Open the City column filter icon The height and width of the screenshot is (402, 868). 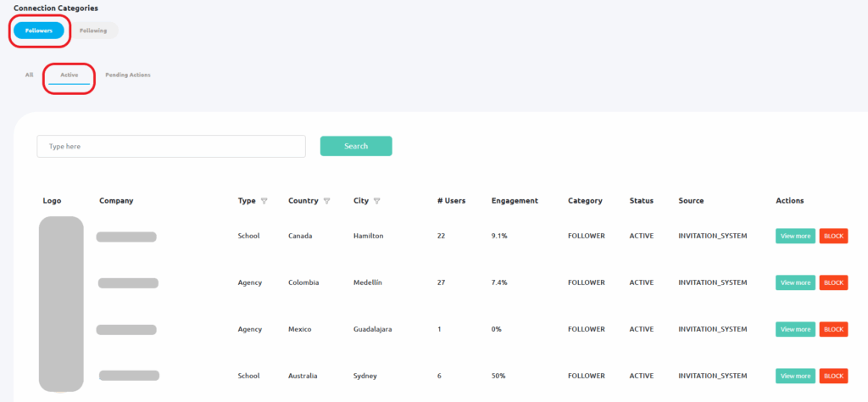[376, 201]
